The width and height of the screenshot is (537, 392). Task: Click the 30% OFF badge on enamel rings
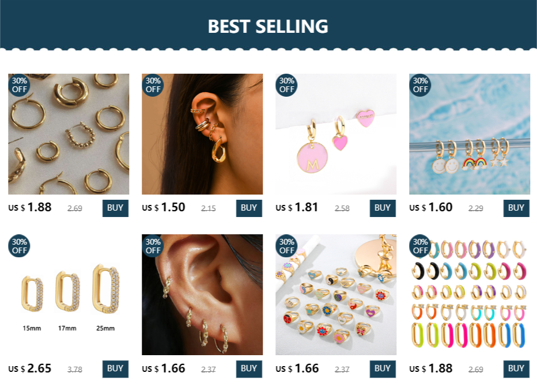286,246
